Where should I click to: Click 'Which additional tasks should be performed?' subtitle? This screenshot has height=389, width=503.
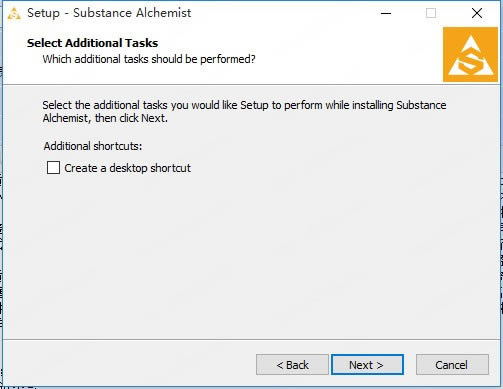point(149,59)
